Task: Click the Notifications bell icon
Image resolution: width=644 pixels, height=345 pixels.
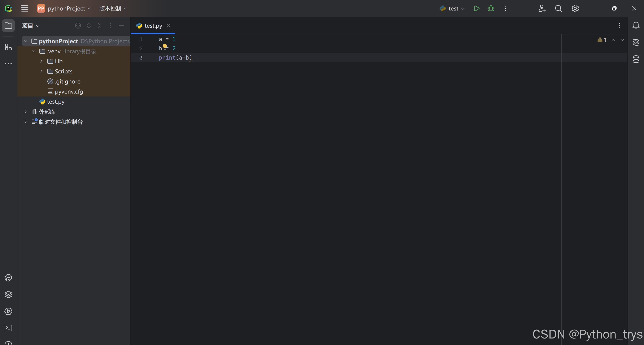Action: (636, 26)
